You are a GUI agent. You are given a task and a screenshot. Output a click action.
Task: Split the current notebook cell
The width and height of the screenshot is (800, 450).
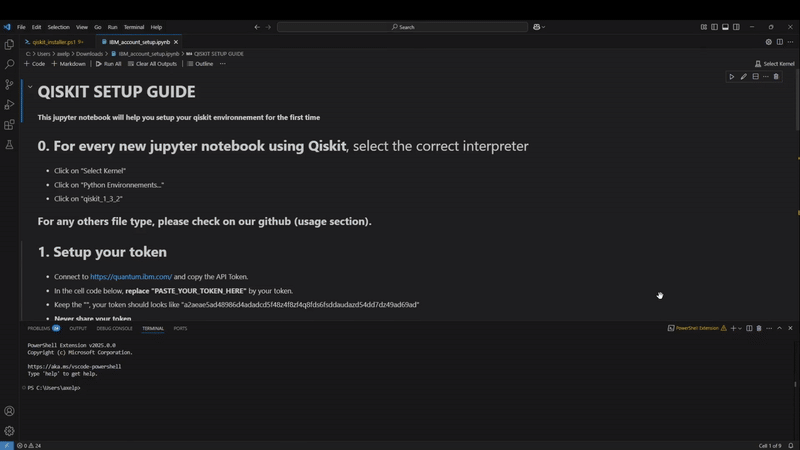click(x=756, y=77)
